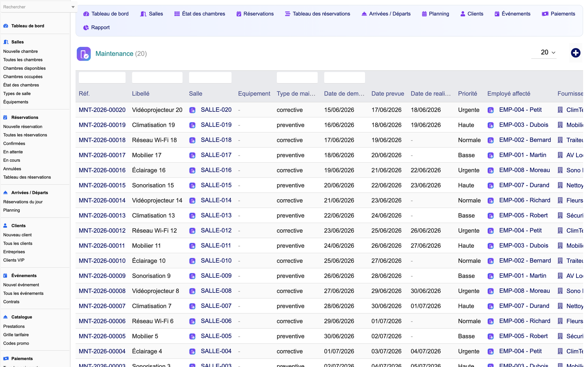Image resolution: width=588 pixels, height=367 pixels.
Task: Go to Tableau des réservations top tab
Action: (318, 14)
